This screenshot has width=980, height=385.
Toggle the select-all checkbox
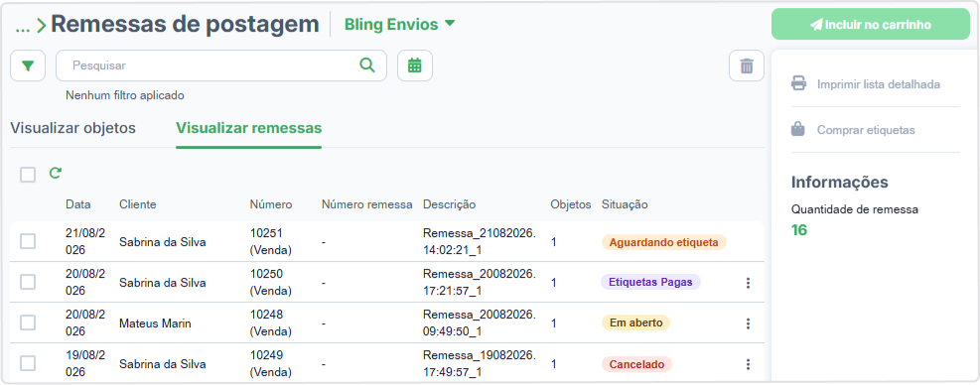(x=28, y=175)
